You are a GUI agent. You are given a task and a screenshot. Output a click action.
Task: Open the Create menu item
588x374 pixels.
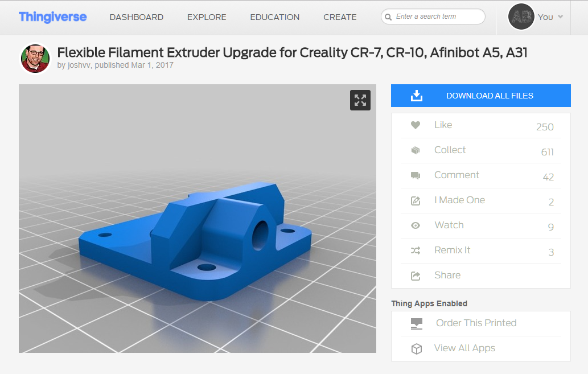coord(340,17)
